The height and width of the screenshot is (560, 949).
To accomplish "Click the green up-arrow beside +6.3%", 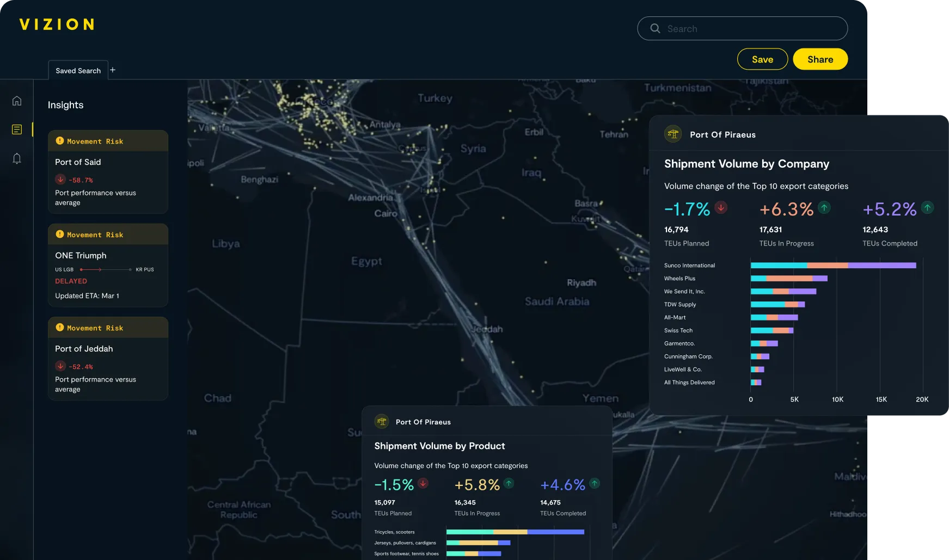I will click(824, 207).
